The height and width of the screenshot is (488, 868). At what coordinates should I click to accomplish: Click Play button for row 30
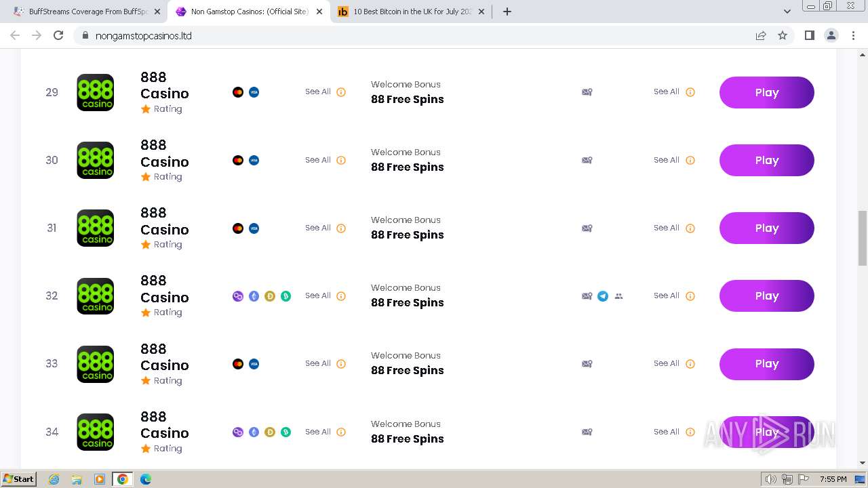point(766,161)
